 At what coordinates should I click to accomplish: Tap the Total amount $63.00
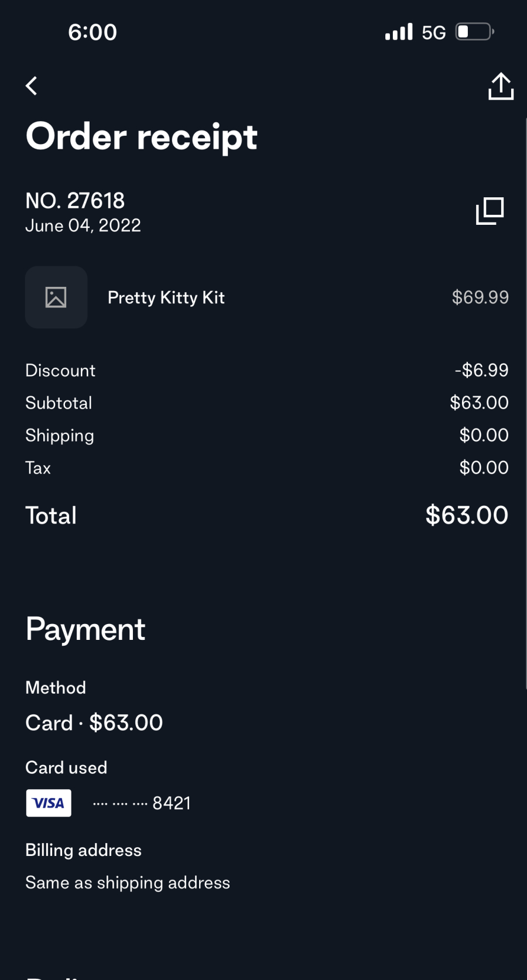tap(467, 515)
